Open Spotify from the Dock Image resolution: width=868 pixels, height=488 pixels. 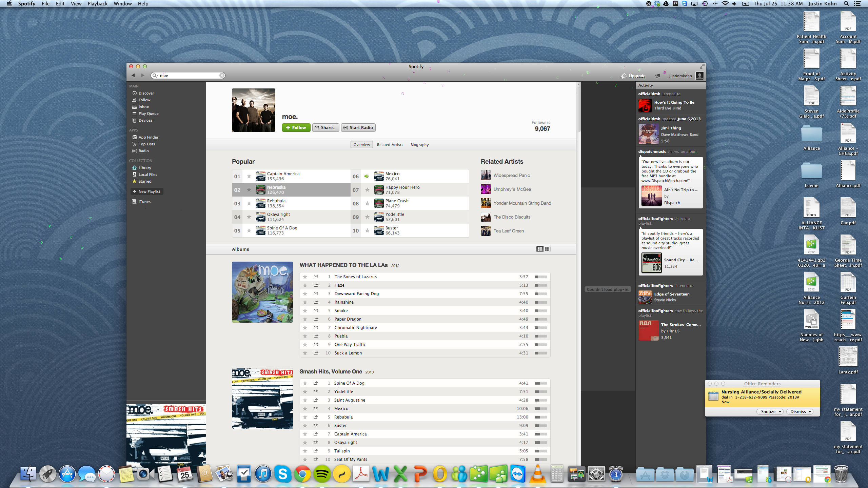tap(322, 473)
